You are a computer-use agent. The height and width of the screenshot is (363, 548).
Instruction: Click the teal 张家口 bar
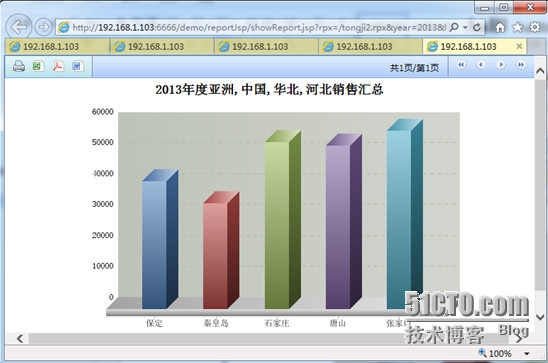(x=405, y=214)
